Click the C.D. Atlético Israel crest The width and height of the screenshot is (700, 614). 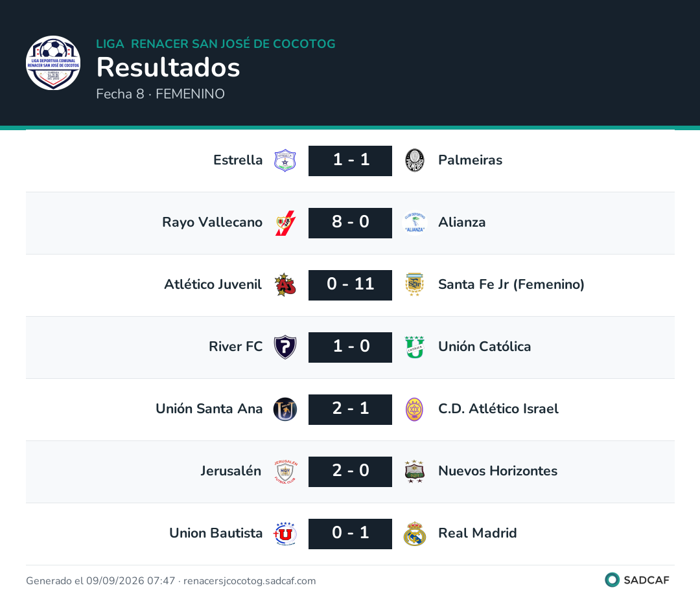tap(415, 409)
